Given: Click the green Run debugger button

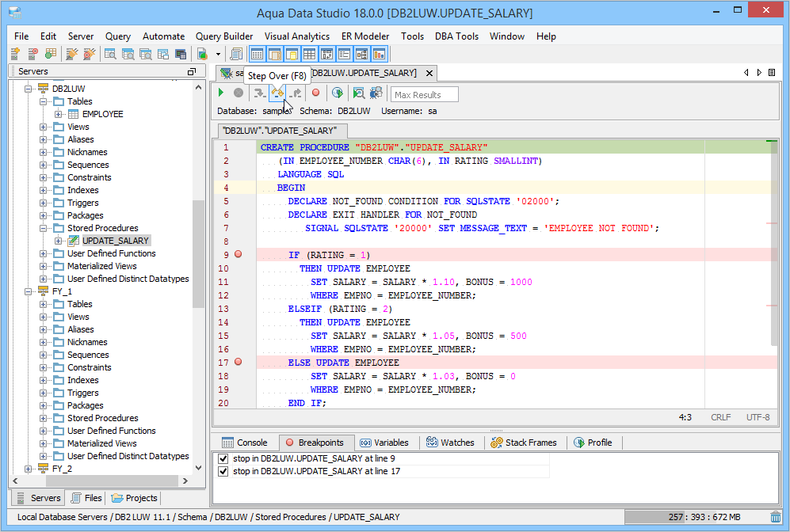Looking at the screenshot, I should pyautogui.click(x=221, y=93).
